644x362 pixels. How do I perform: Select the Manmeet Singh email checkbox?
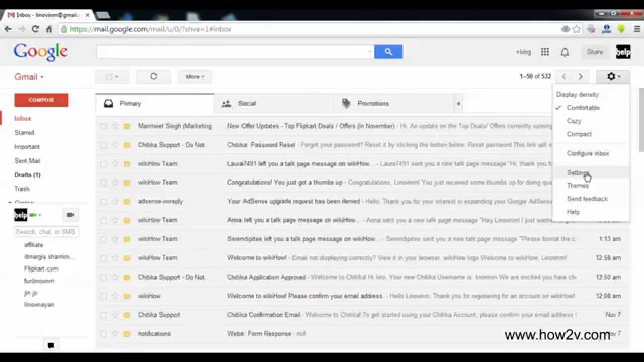pos(103,126)
